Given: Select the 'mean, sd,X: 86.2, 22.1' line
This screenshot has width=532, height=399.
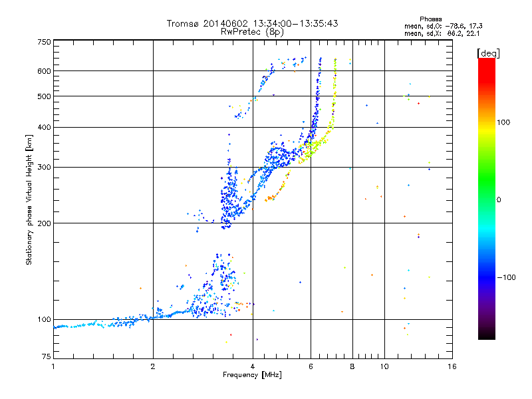Looking at the screenshot, I should [442, 34].
